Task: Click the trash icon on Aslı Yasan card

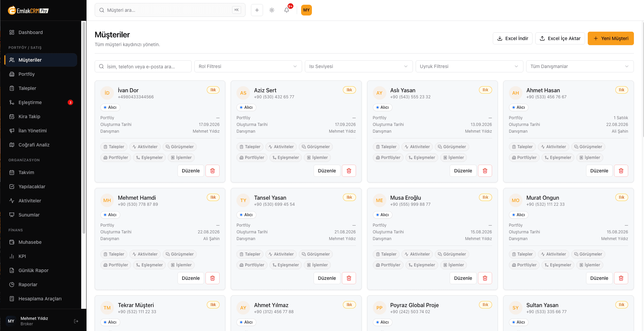Action: tap(485, 171)
